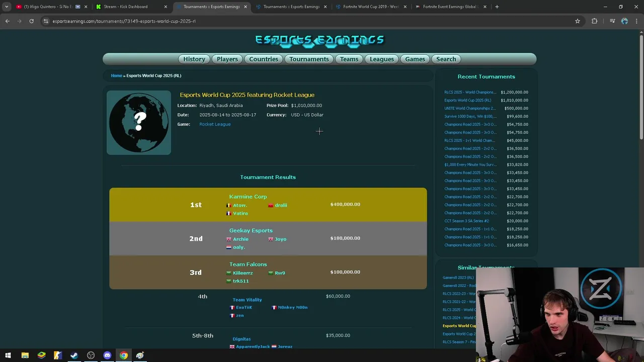Open the Karmine Corp team page
Viewport: 644px width, 362px height.
(x=248, y=197)
